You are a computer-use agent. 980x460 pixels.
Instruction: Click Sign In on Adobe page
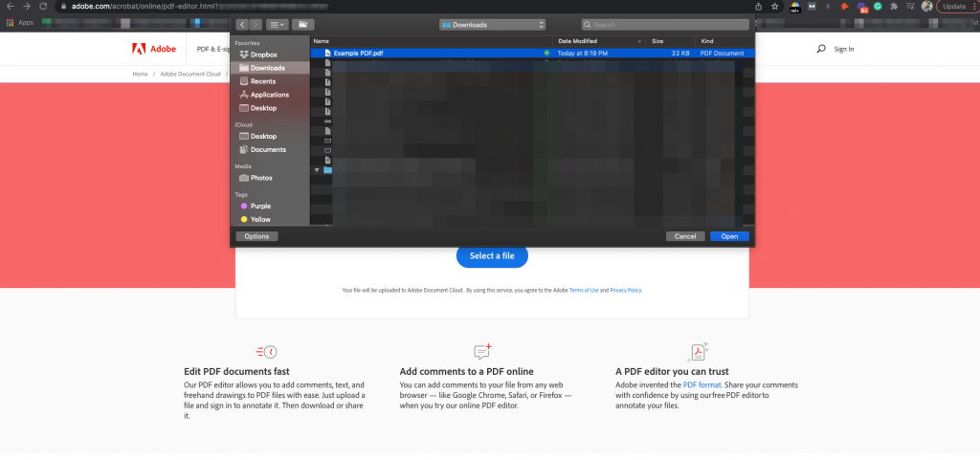point(844,49)
